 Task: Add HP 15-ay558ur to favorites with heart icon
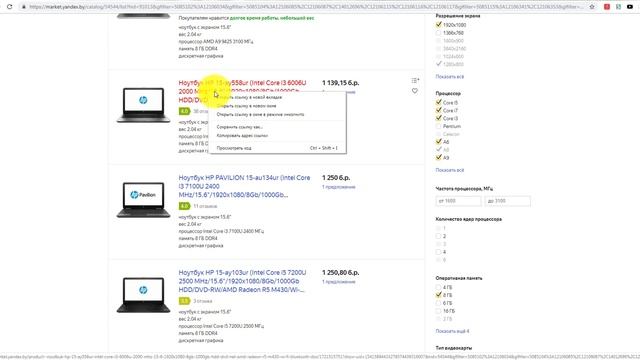pos(415,91)
